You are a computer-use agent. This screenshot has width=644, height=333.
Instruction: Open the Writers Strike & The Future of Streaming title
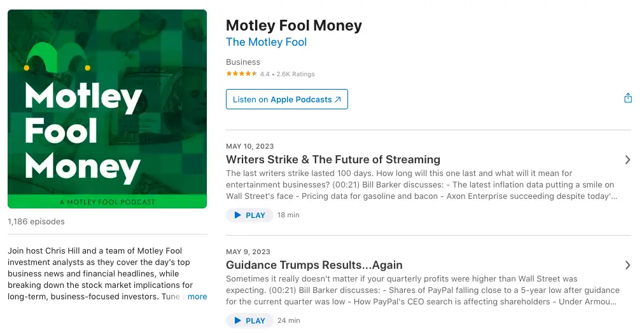(x=333, y=160)
